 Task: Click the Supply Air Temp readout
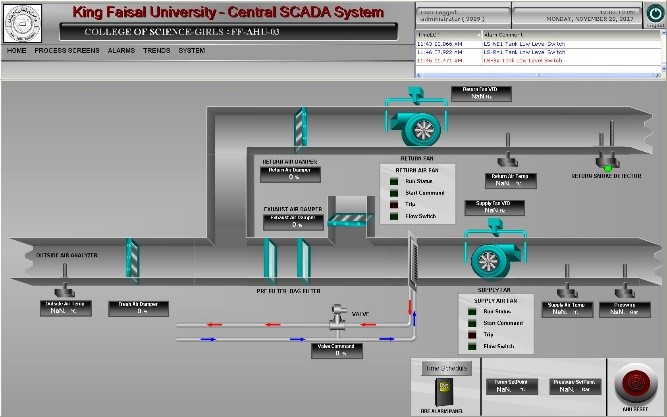click(x=567, y=309)
